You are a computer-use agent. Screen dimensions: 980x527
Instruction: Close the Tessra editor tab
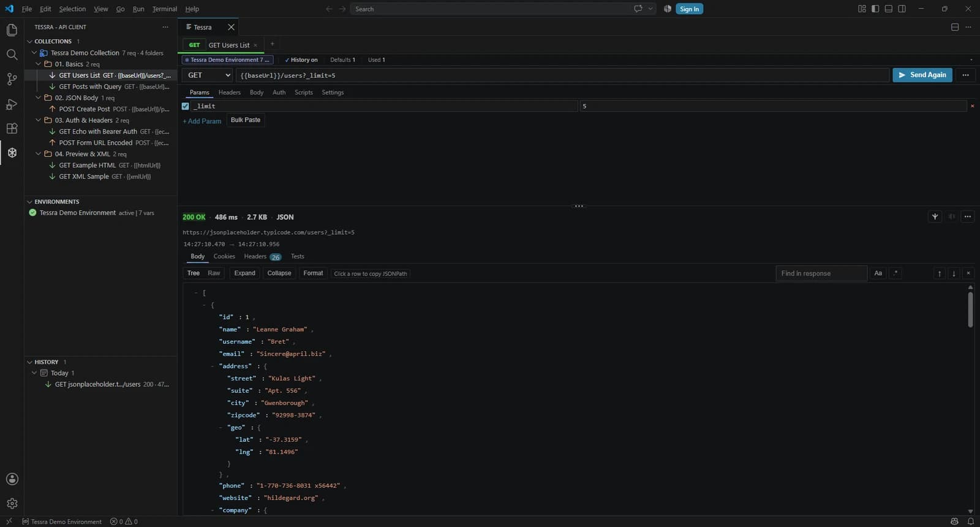[231, 27]
